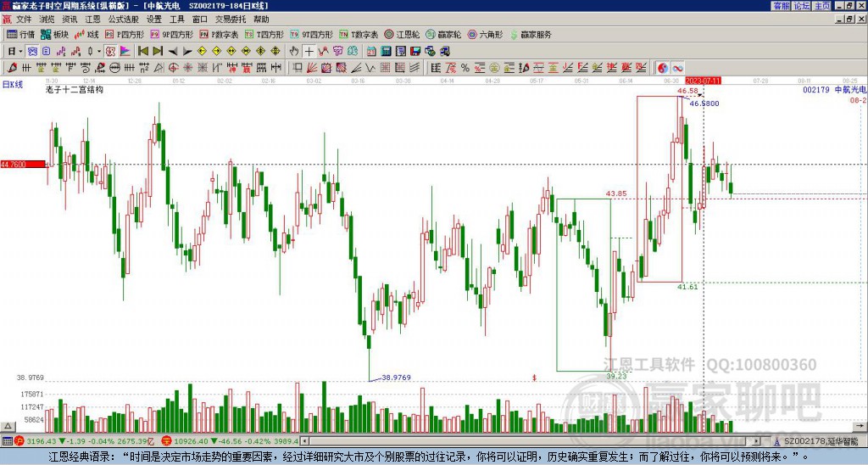
Task: Click the leftmost yellow diamond left-arrow icon
Action: pyautogui.click(x=202, y=52)
